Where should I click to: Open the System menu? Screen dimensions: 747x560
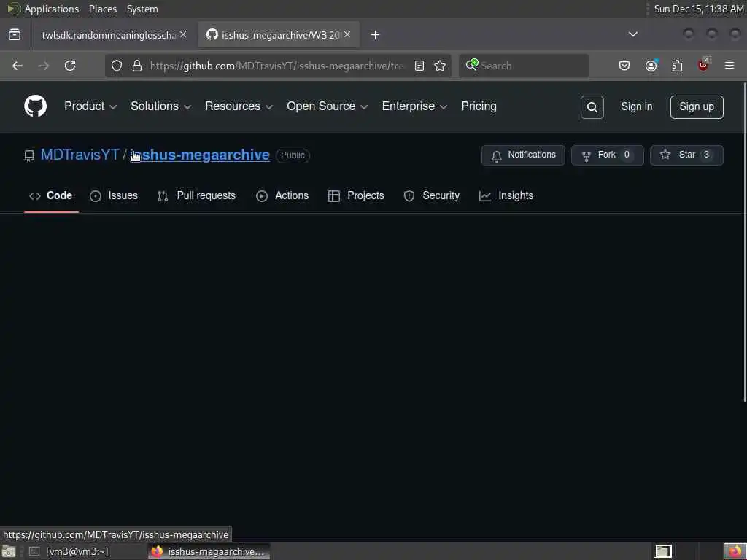point(142,9)
